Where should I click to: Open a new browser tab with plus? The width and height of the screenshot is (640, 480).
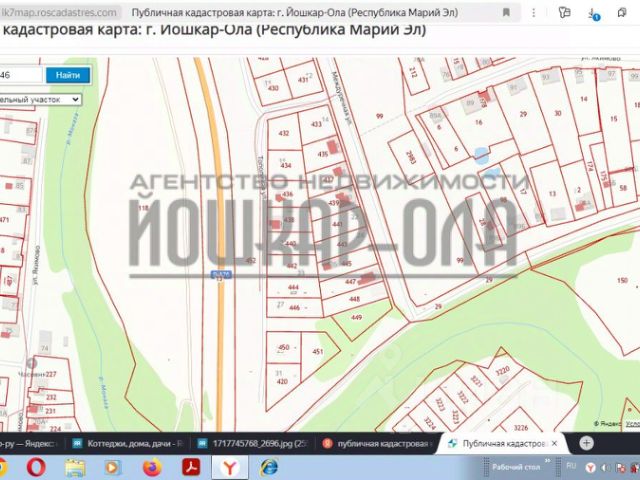(x=587, y=443)
